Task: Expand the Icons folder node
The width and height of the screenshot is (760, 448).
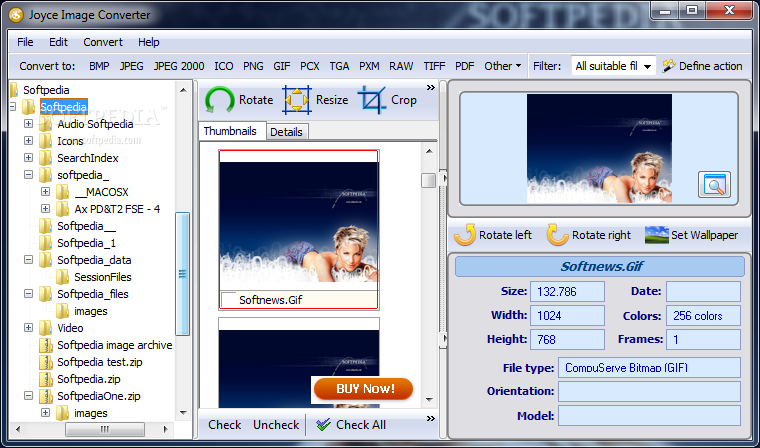Action: click(29, 141)
